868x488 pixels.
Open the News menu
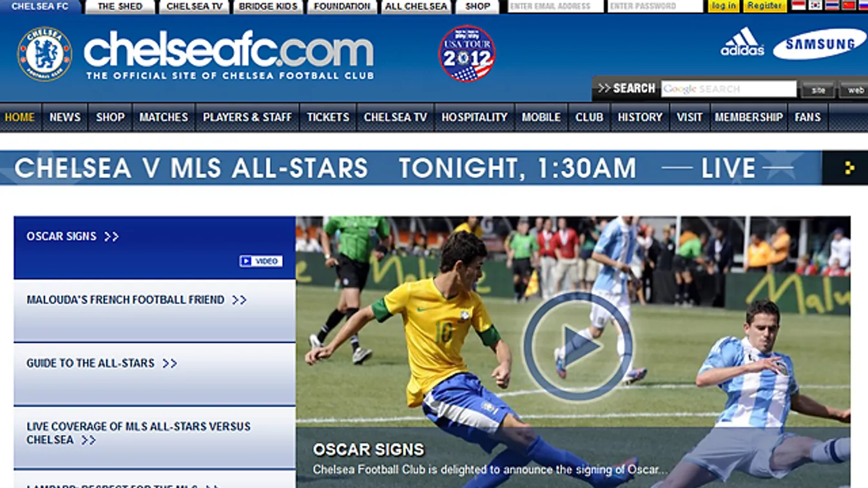tap(65, 117)
